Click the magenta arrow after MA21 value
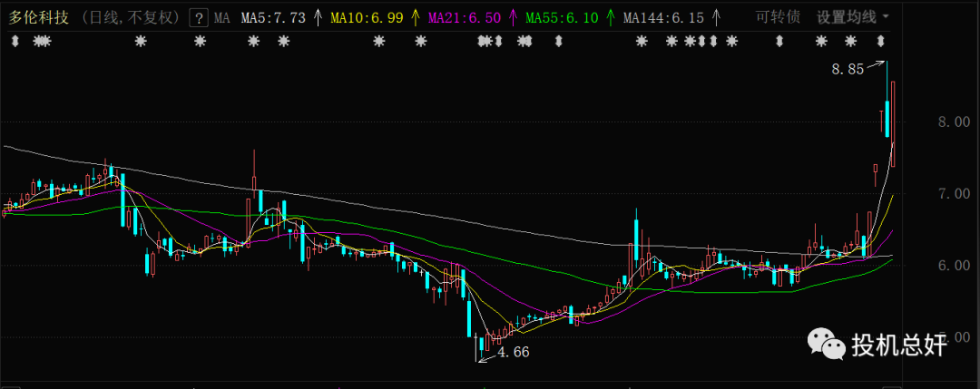The height and width of the screenshot is (389, 980). click(514, 17)
